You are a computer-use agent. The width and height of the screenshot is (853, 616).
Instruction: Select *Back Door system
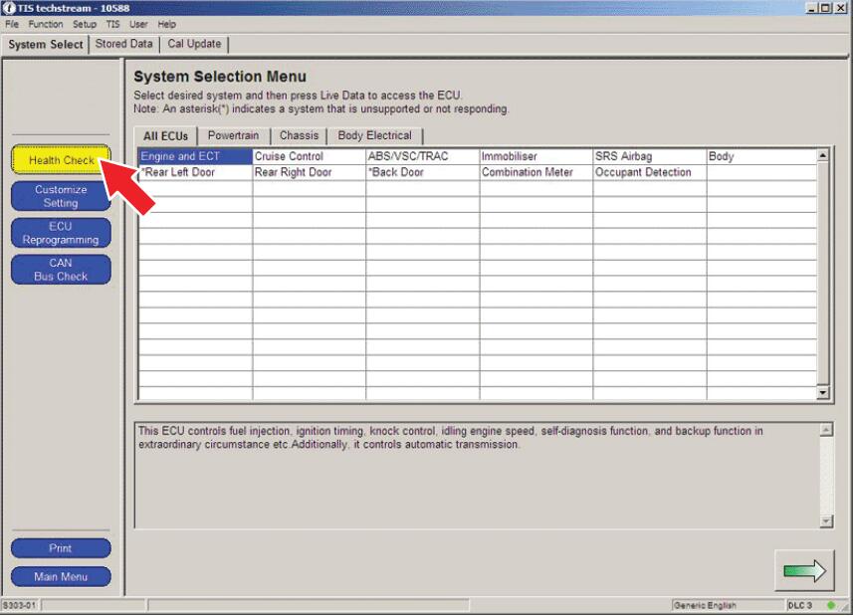[423, 172]
